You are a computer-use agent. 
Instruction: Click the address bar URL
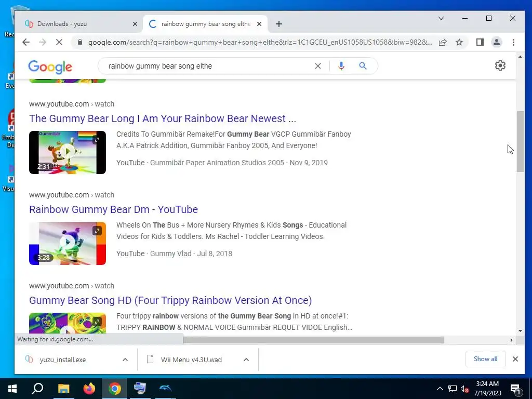pyautogui.click(x=260, y=42)
